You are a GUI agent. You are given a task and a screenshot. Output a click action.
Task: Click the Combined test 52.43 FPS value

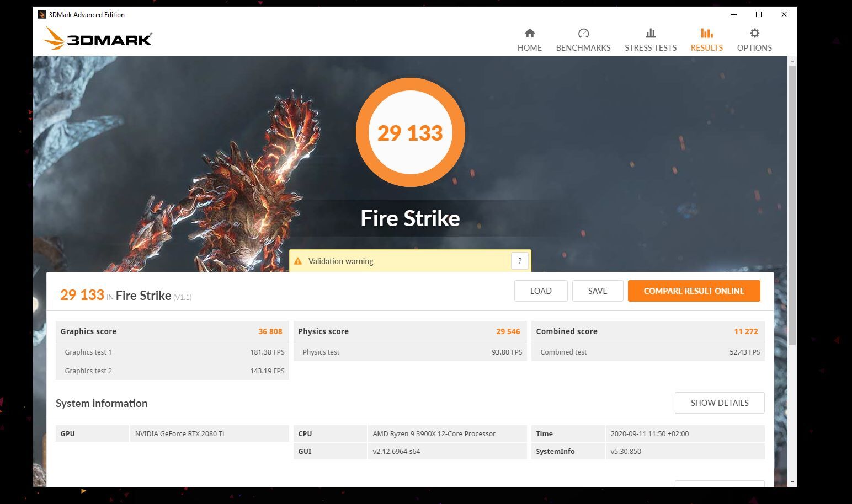745,352
